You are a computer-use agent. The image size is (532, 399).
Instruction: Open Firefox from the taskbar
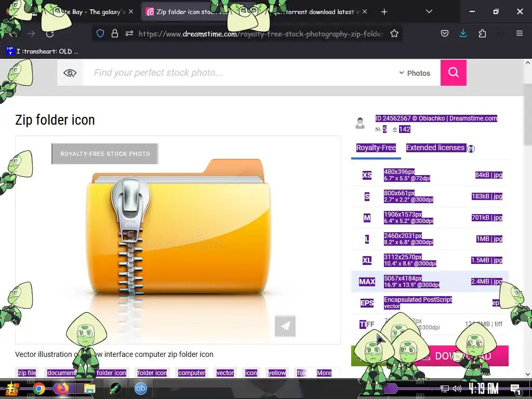[62, 389]
